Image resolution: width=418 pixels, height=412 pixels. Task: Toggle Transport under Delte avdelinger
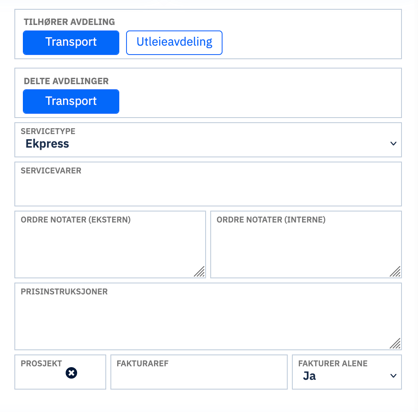[x=71, y=102]
